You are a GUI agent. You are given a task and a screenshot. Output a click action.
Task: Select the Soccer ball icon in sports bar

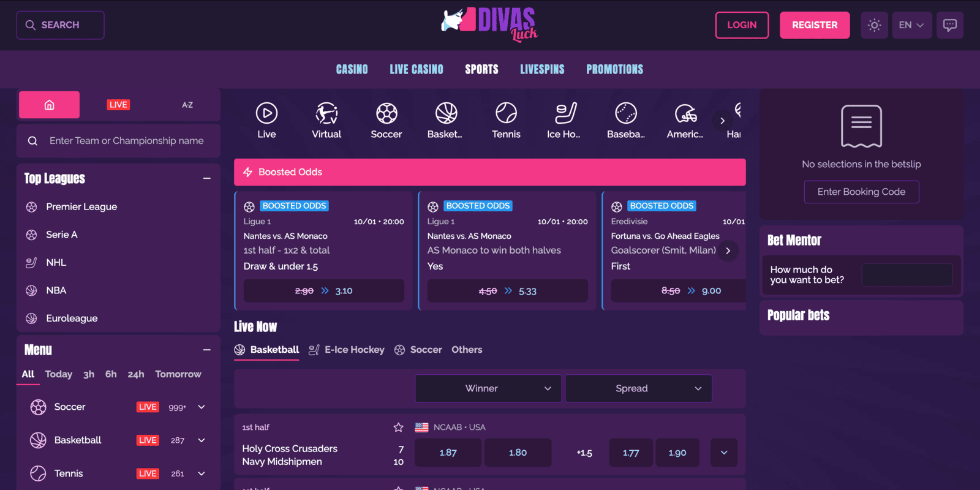(x=386, y=114)
